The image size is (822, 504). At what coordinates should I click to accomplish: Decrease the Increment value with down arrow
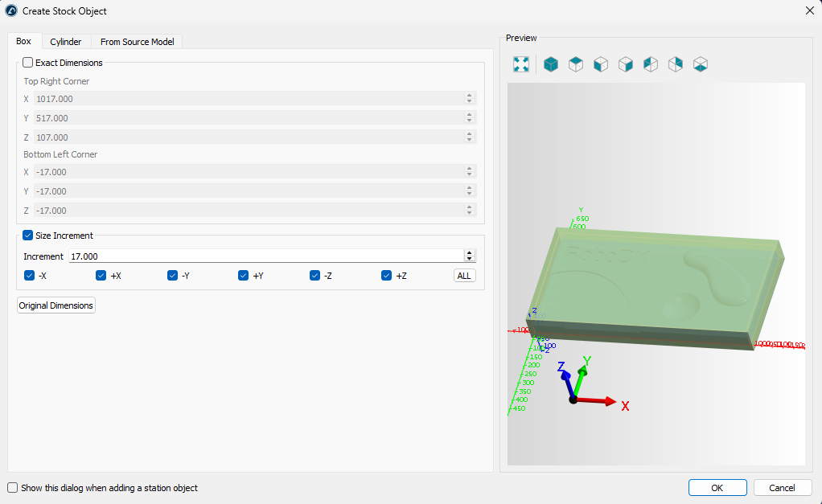tap(470, 259)
